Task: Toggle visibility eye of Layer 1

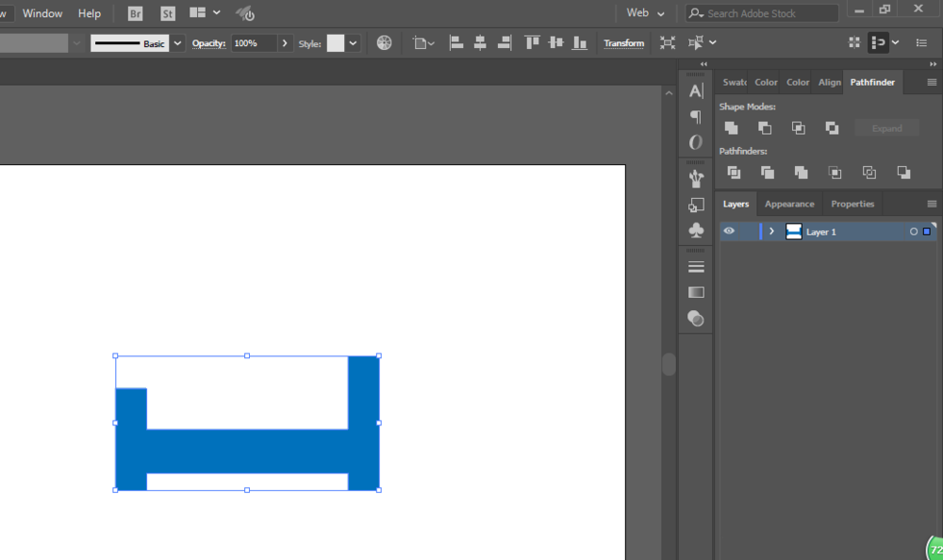Action: point(729,231)
